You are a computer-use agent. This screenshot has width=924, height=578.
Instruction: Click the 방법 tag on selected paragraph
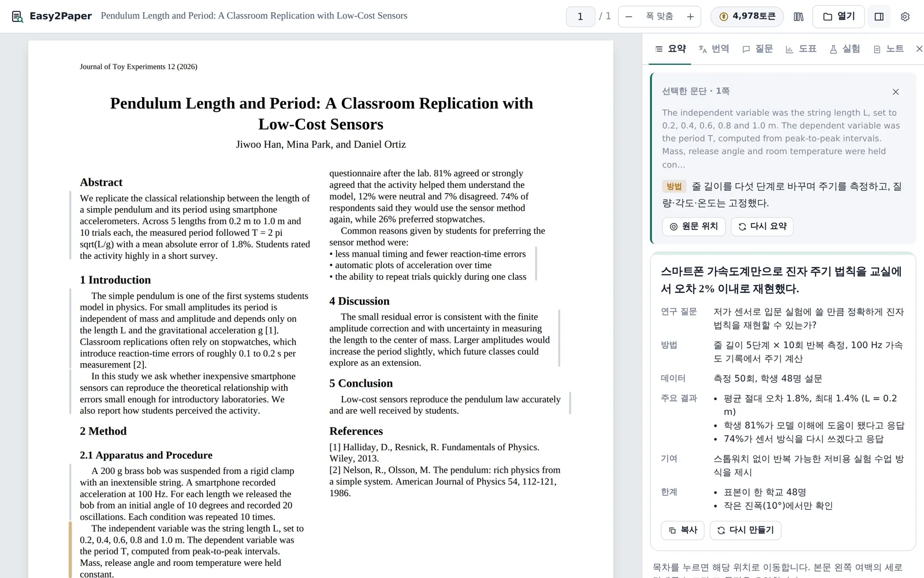point(674,187)
